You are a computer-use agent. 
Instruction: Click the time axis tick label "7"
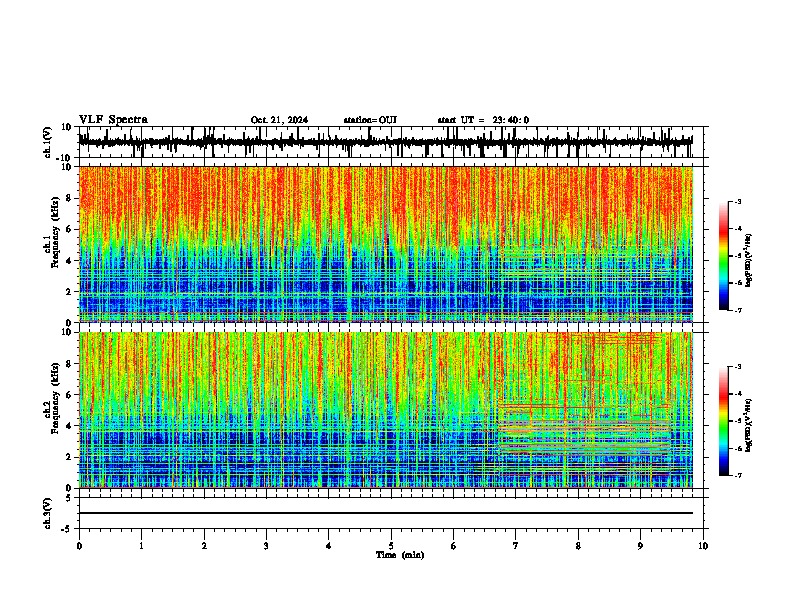click(x=516, y=546)
